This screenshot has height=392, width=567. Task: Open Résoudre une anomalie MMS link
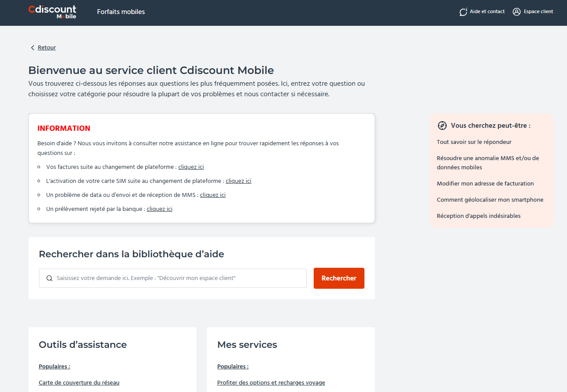(x=488, y=163)
